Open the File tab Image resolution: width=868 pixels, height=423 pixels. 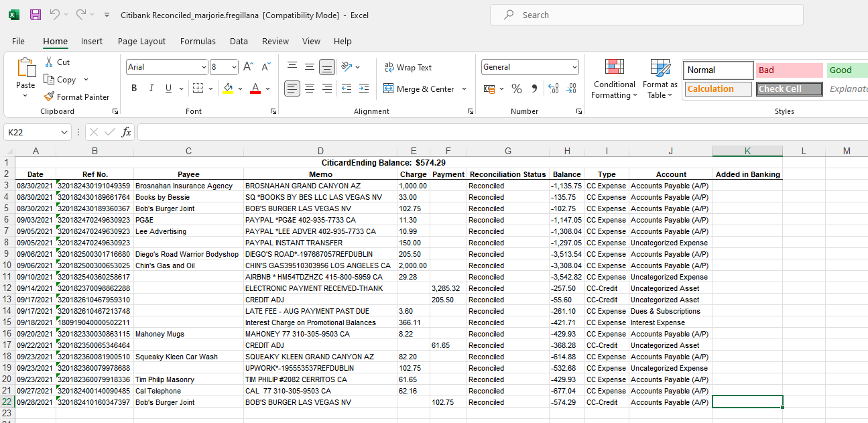(18, 41)
